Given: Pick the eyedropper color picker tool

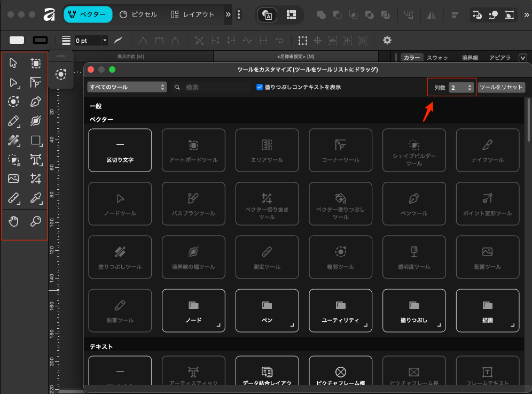Looking at the screenshot, I should pos(36,199).
